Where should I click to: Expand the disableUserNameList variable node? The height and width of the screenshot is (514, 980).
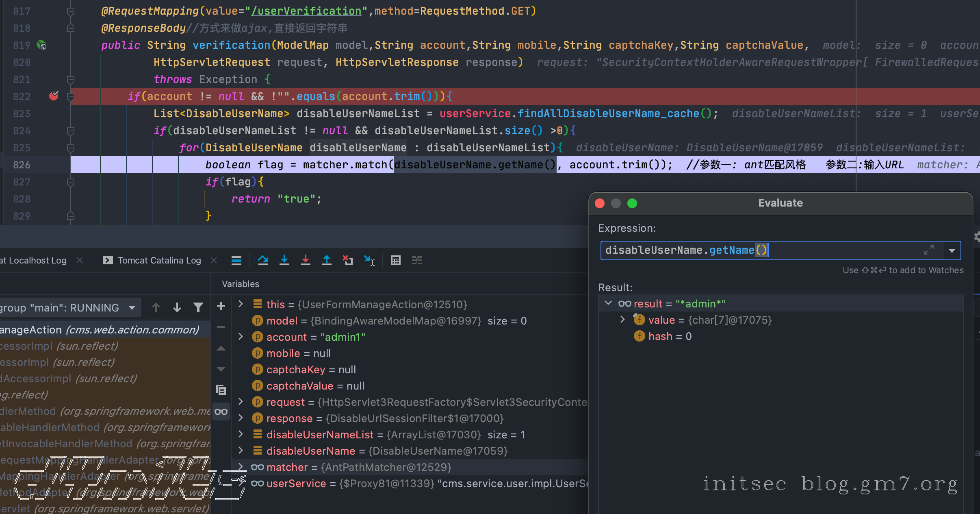(x=241, y=434)
